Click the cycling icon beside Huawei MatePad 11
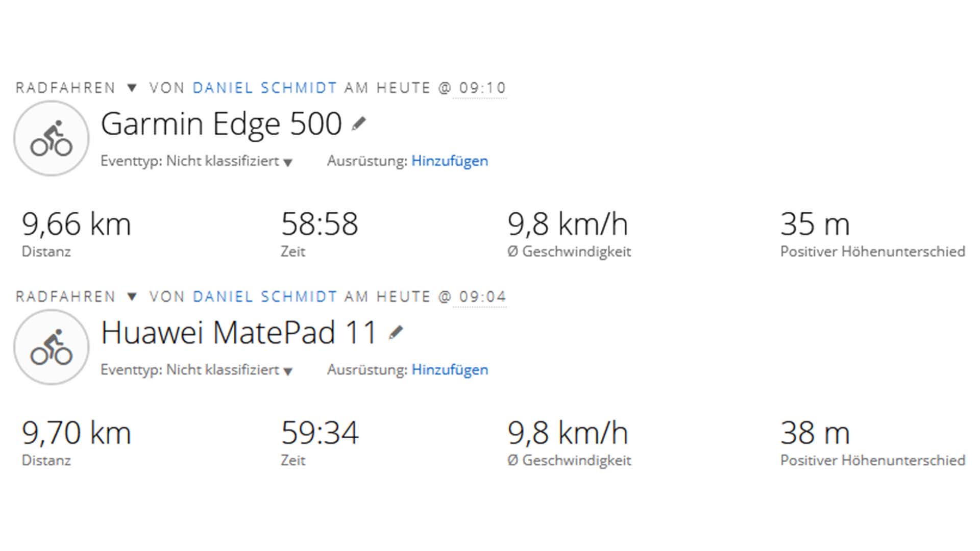This screenshot has width=980, height=551. 51,347
